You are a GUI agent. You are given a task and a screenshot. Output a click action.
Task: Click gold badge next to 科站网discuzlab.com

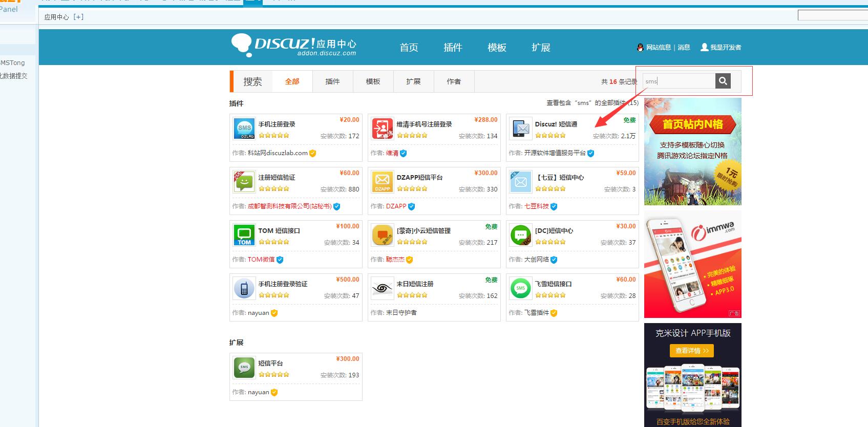pyautogui.click(x=313, y=153)
